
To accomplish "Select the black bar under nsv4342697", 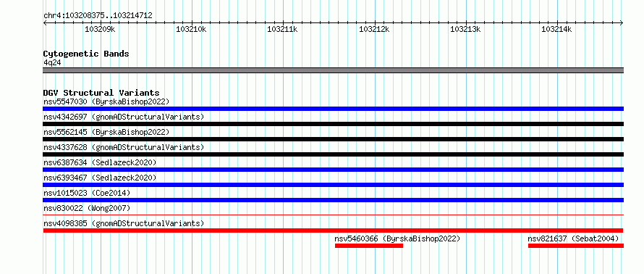I will point(333,124).
